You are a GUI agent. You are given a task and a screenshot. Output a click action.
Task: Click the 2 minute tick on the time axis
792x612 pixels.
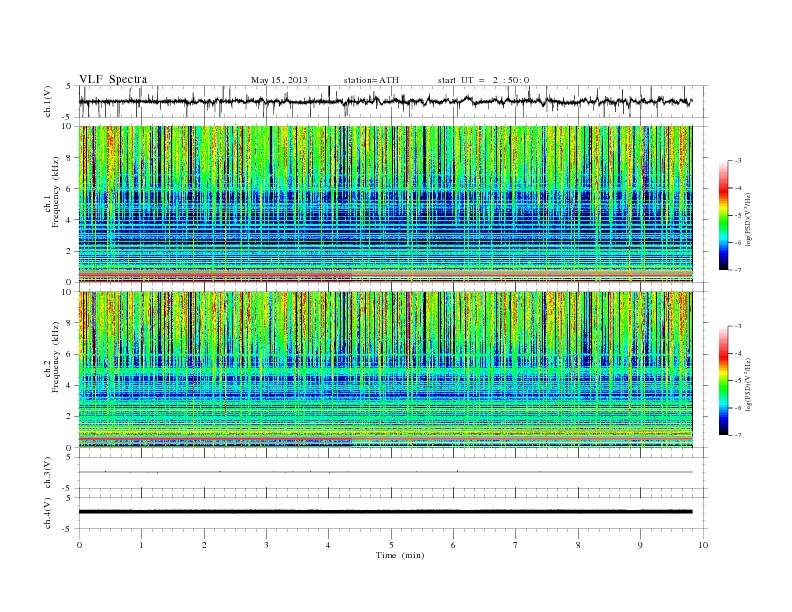(204, 545)
